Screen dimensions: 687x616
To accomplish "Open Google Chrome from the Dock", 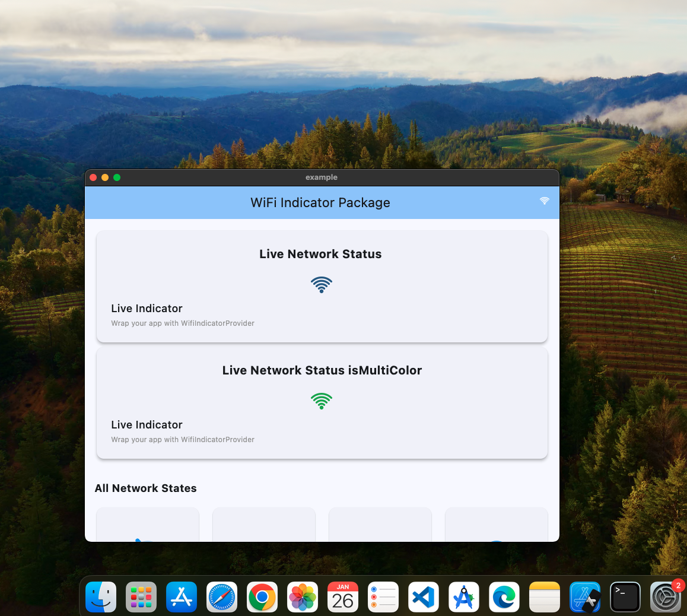I will tap(262, 596).
